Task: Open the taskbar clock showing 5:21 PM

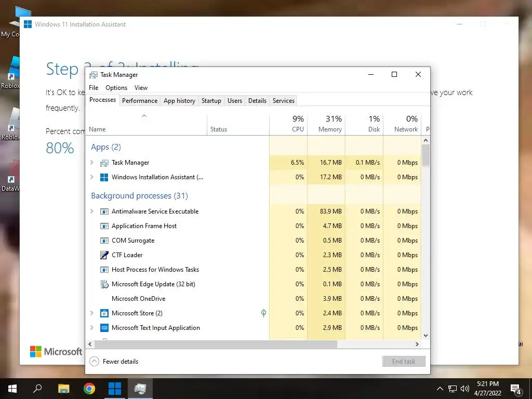Action: point(487,389)
